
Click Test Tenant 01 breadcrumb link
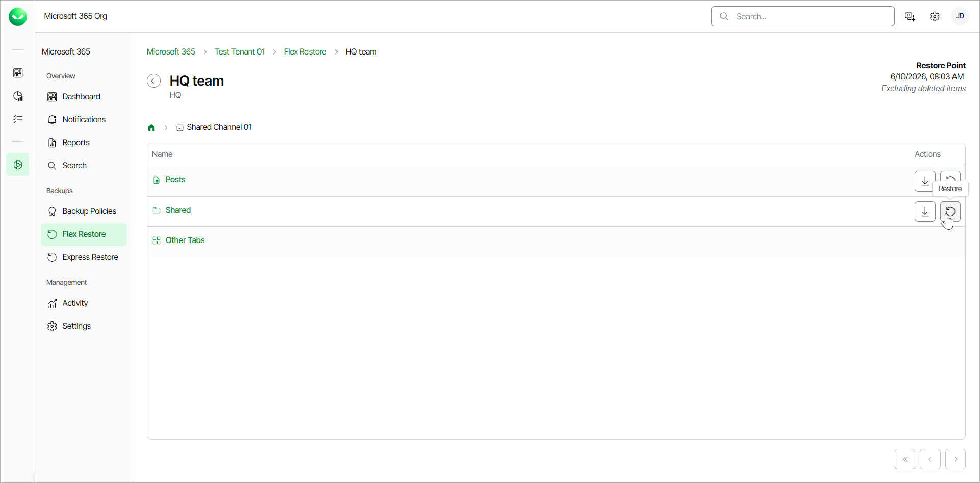tap(240, 52)
